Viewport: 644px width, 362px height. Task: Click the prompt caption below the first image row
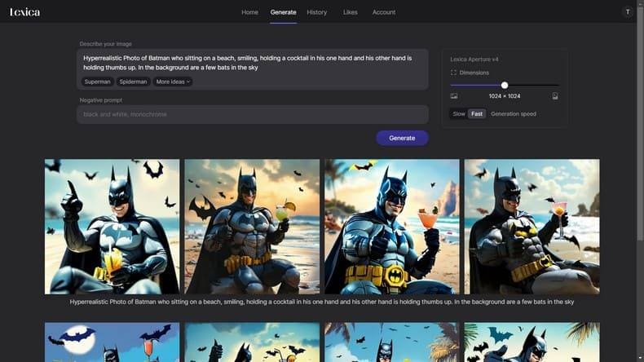[321, 302]
